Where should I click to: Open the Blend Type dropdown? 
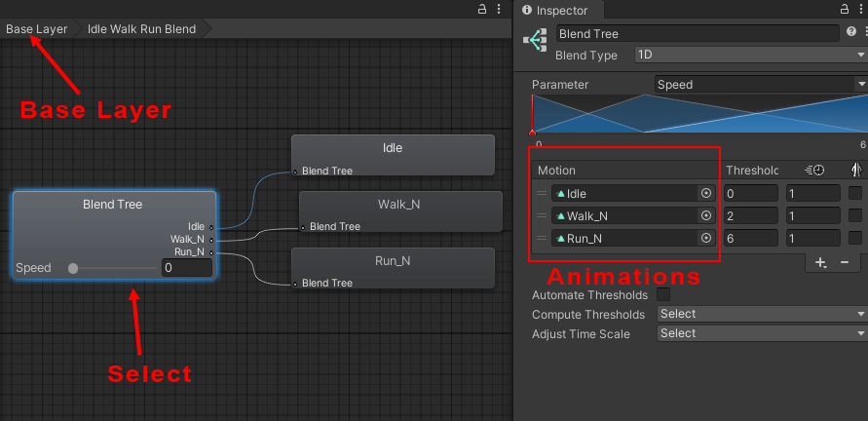click(x=748, y=56)
